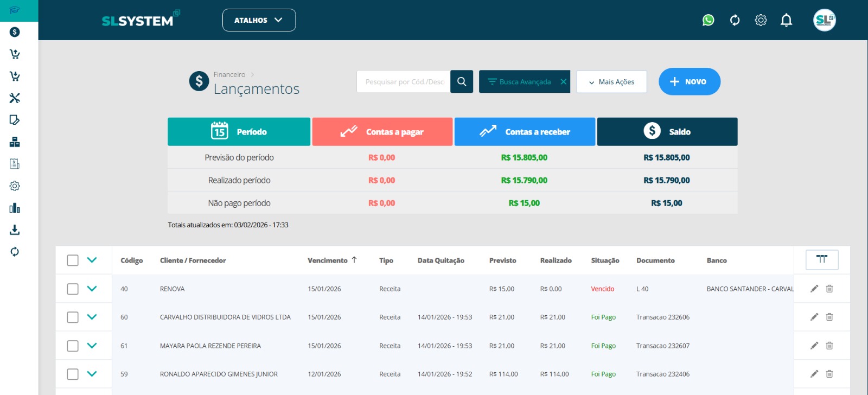Viewport: 868px width, 395px height.
Task: Open the ATALHOS dropdown
Action: 259,20
